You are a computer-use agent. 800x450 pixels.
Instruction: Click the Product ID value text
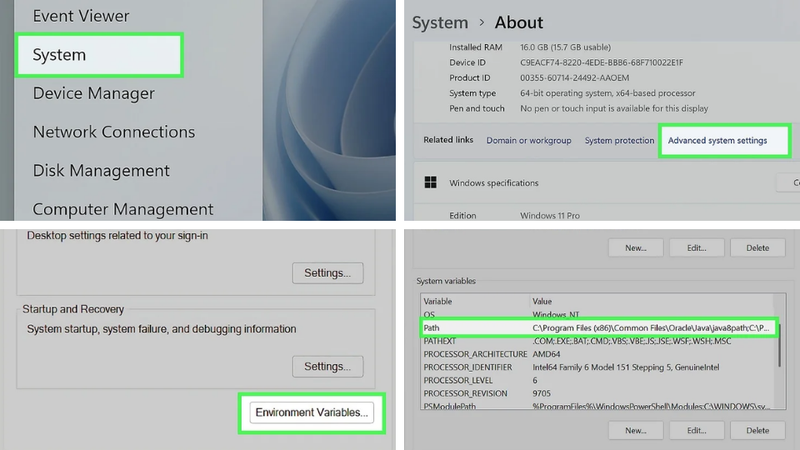[x=574, y=78]
